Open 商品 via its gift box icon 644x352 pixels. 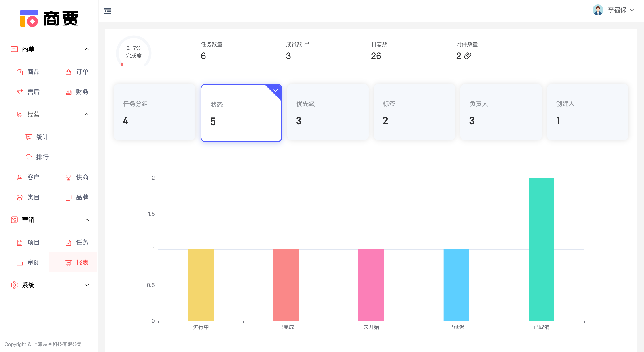click(20, 72)
